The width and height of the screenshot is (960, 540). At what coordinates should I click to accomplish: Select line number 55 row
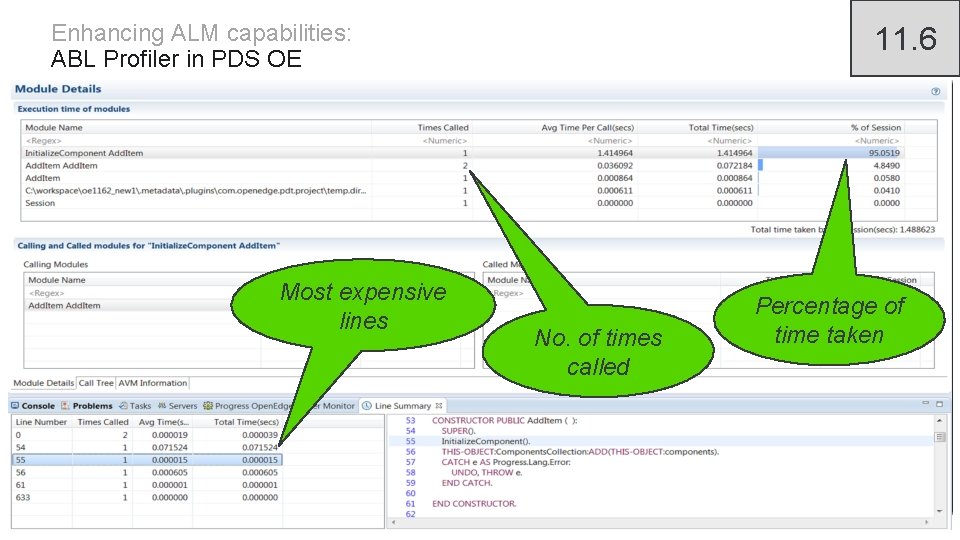[147, 460]
